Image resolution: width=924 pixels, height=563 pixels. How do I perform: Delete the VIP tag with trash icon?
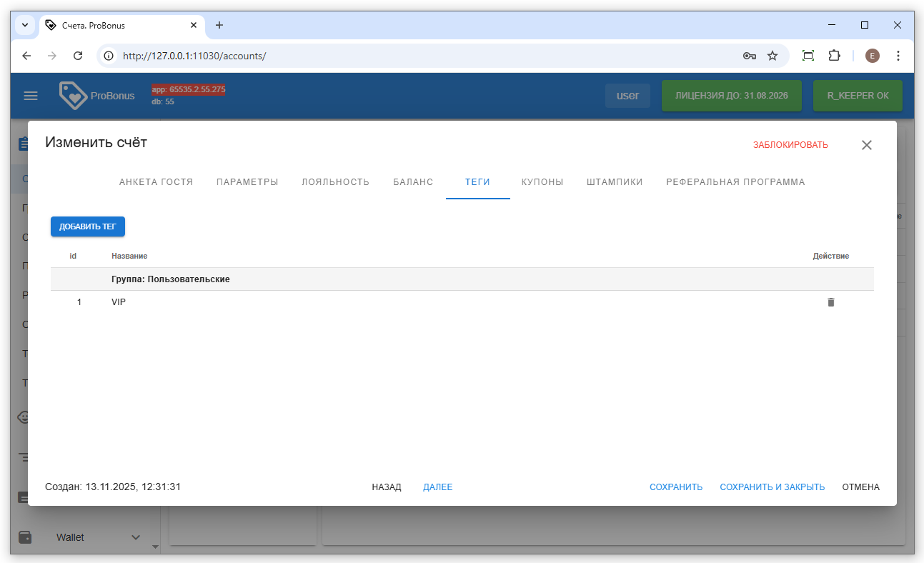coord(830,302)
